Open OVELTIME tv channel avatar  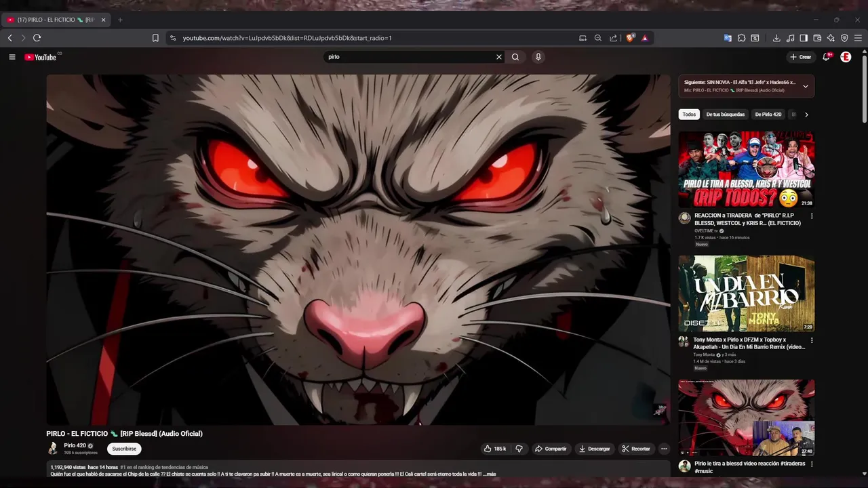click(x=685, y=218)
